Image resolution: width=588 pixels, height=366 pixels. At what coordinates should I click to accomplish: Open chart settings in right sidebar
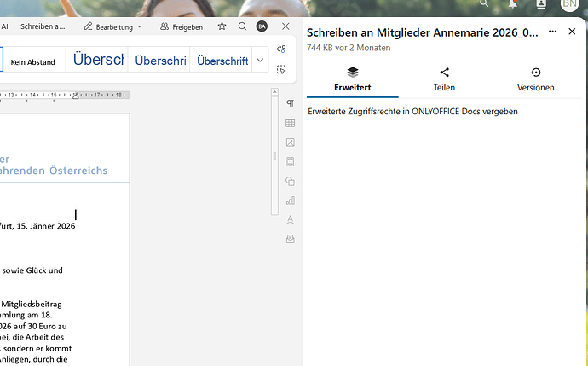290,200
